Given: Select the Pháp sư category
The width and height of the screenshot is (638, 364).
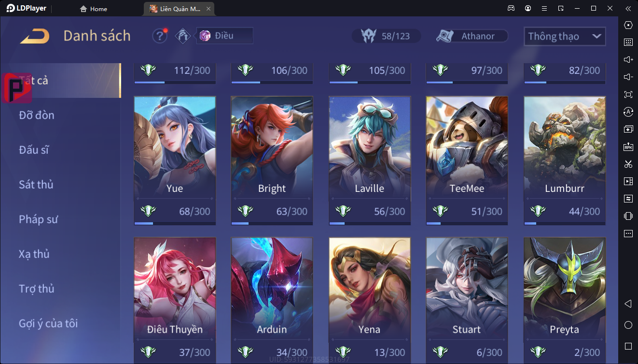Looking at the screenshot, I should click(39, 219).
